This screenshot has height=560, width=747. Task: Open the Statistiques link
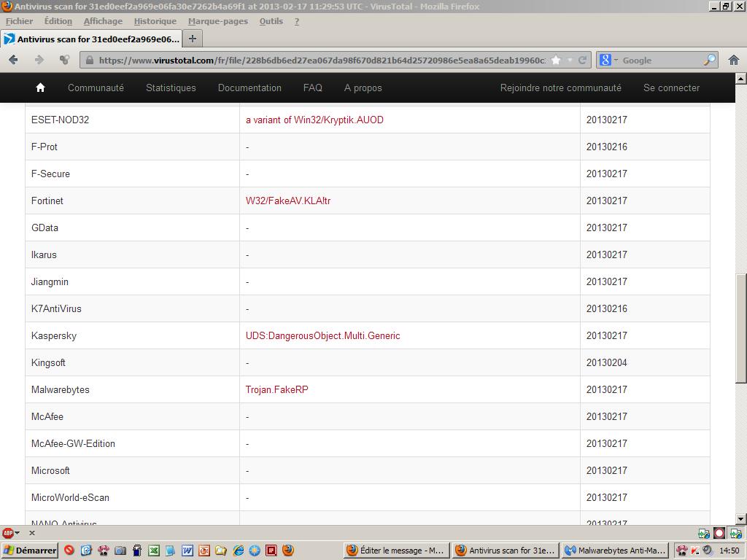(x=171, y=87)
